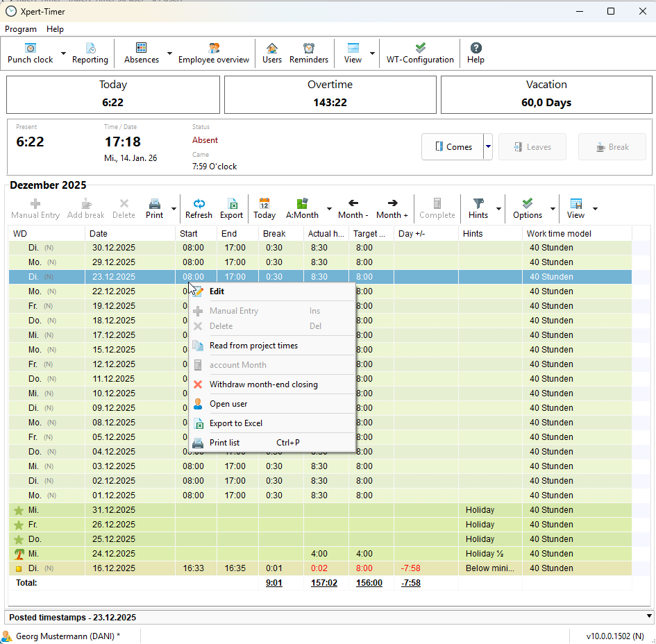Select the 16.12.2025 row
This screenshot has height=644, width=656.
(x=112, y=568)
